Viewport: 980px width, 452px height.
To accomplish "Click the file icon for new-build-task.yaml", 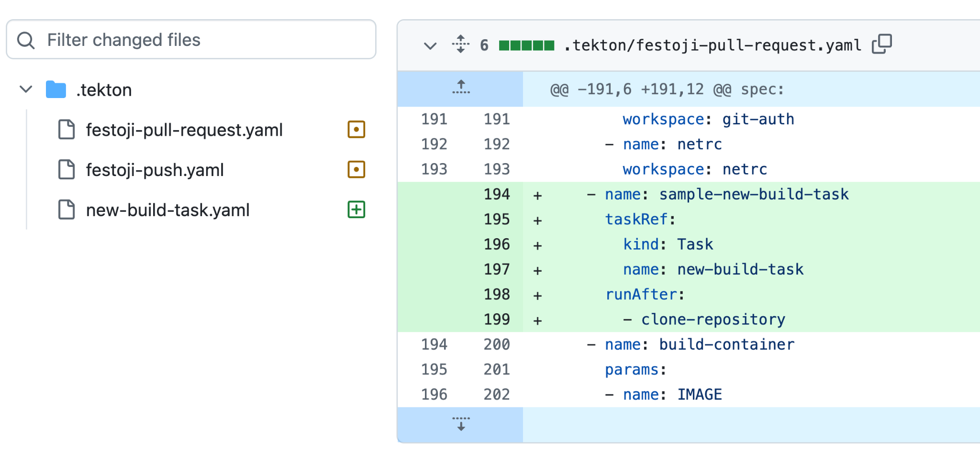I will (x=67, y=210).
